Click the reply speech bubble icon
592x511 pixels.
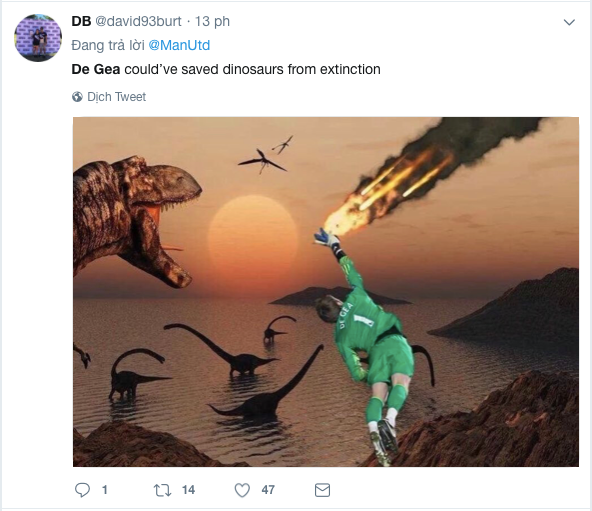tap(82, 490)
